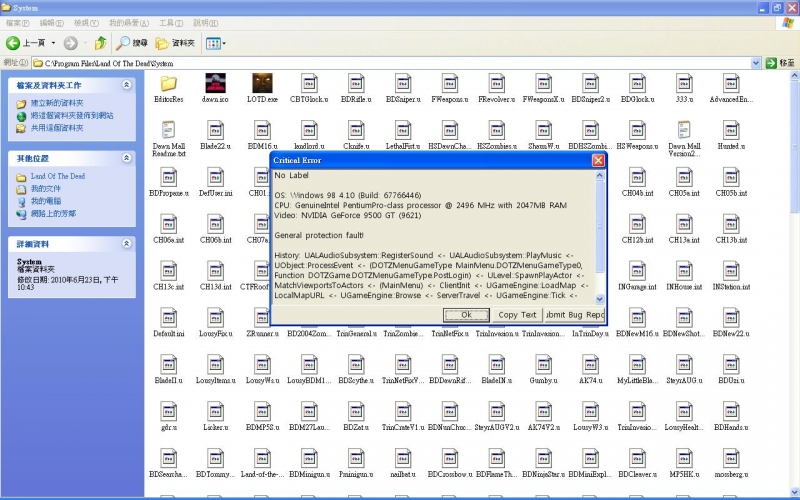Click the Up one level folder icon
The image size is (800, 500).
click(x=100, y=43)
